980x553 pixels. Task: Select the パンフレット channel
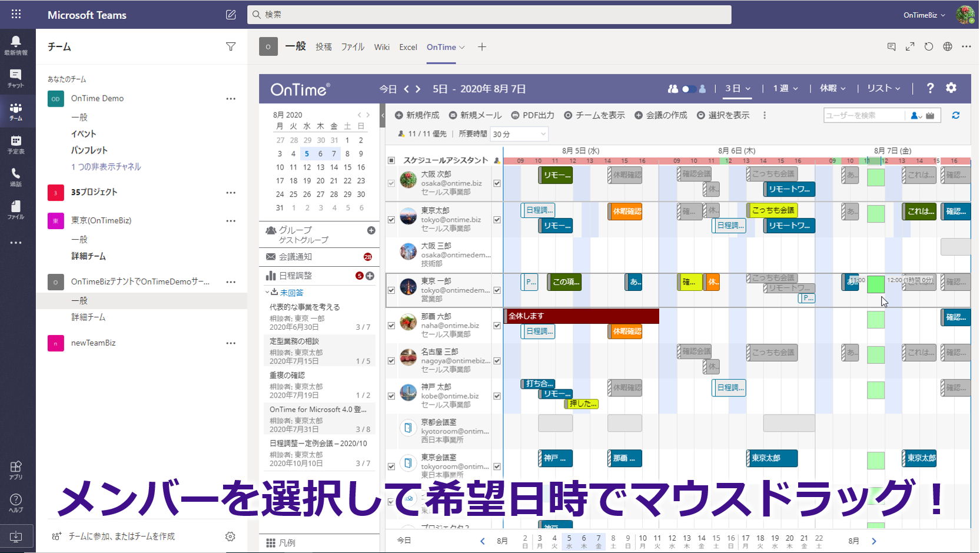89,150
